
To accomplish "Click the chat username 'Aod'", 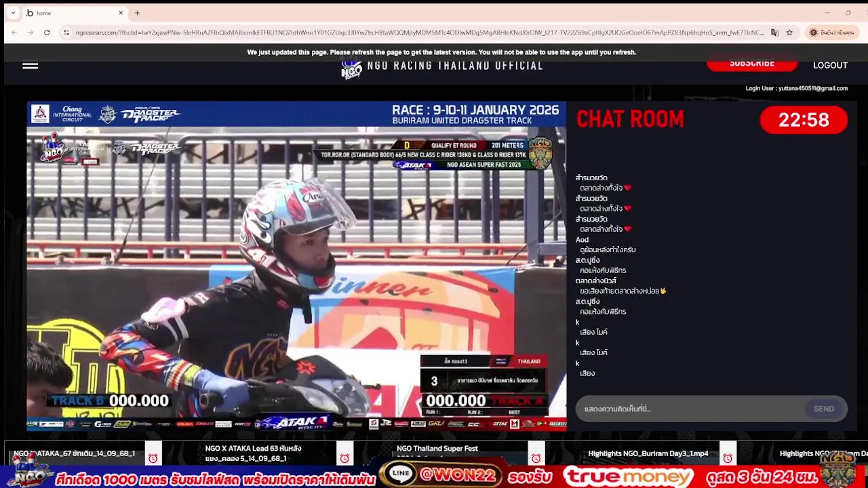I will point(582,240).
